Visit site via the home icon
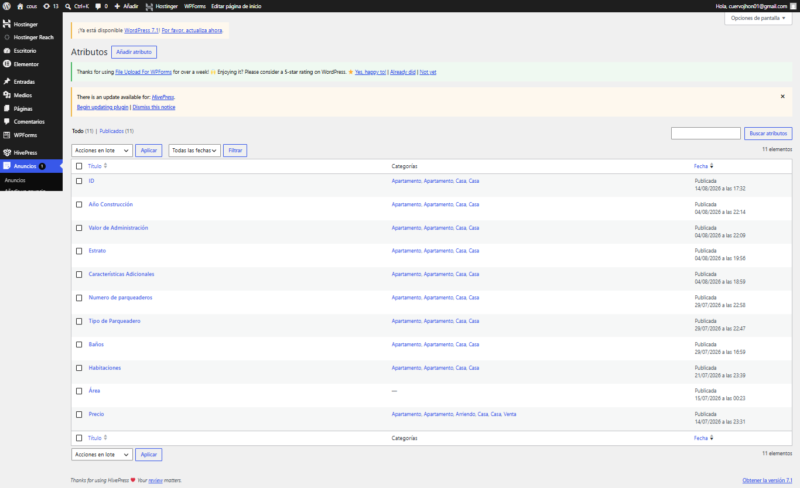Image resolution: width=800 pixels, height=488 pixels. pyautogui.click(x=20, y=6)
